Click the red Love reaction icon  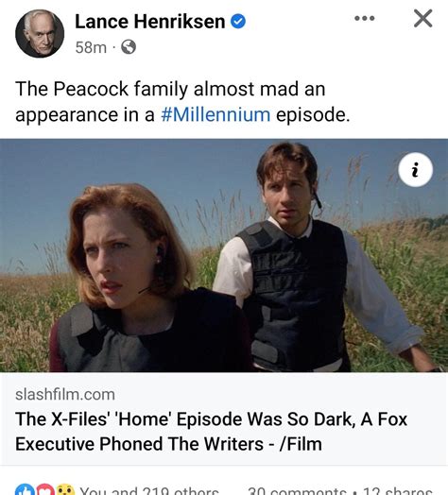point(45,490)
